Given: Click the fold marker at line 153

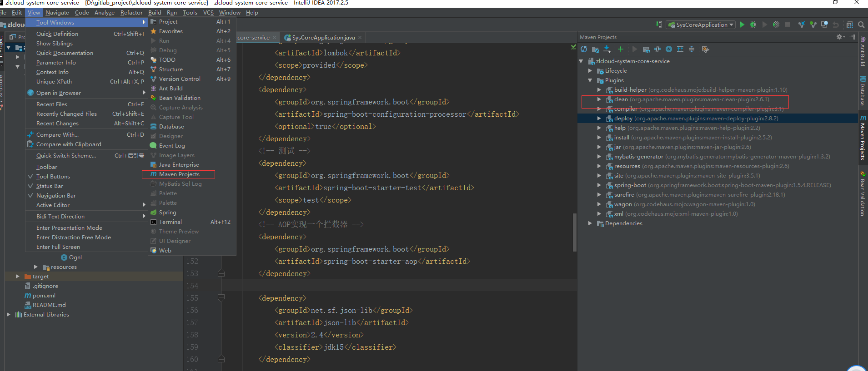Looking at the screenshot, I should 221,273.
